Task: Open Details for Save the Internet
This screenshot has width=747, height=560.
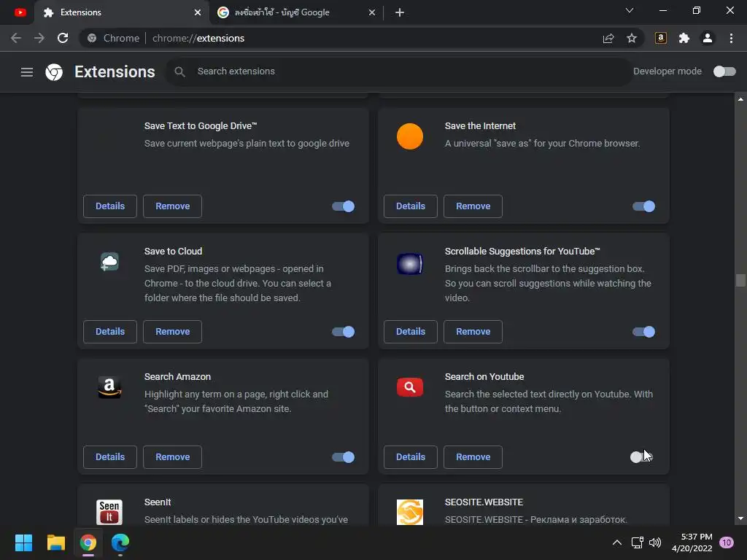Action: coord(411,206)
